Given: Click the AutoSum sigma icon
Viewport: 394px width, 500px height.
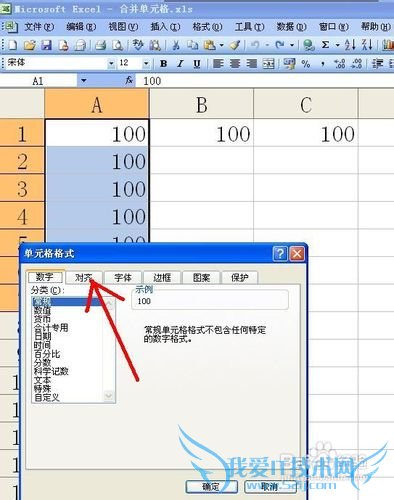Looking at the screenshot, I should coord(326,45).
